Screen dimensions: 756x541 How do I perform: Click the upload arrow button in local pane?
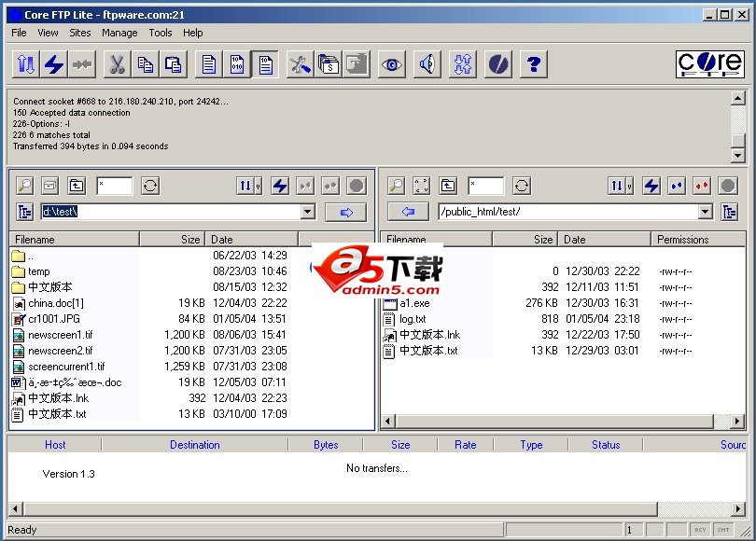point(347,212)
